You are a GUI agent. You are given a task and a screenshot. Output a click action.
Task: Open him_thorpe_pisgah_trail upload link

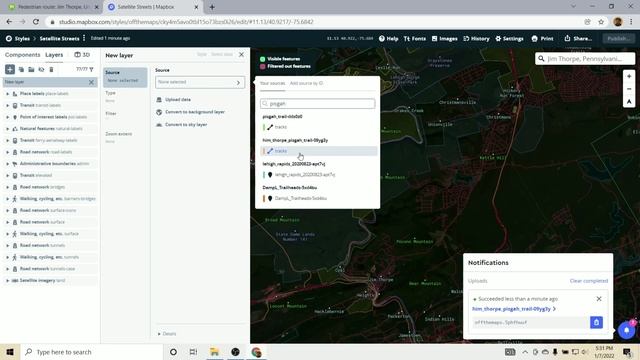pos(514,309)
